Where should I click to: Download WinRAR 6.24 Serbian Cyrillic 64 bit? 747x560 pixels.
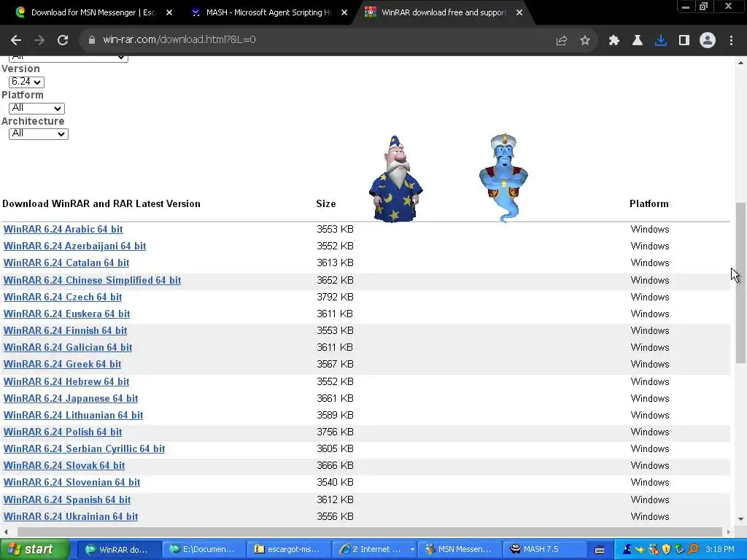click(84, 449)
